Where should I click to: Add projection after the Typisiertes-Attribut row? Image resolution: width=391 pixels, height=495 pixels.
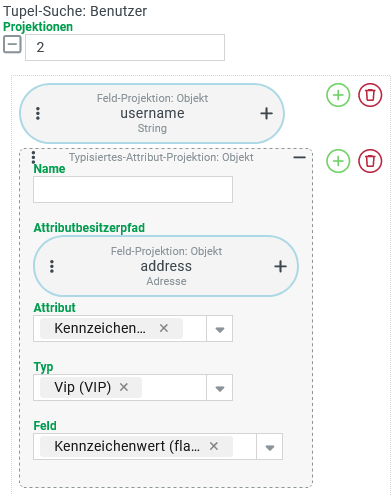[338, 161]
